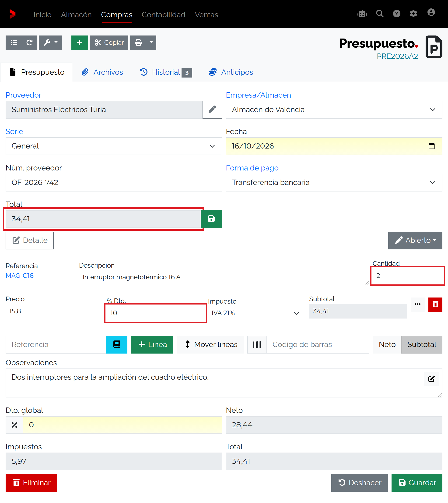
Task: Click the % Dto. input field
Action: pos(156,313)
